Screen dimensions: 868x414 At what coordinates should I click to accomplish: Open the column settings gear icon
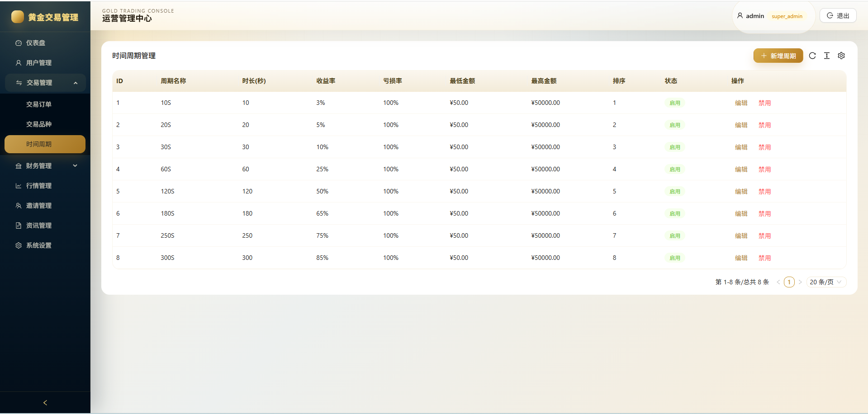pos(841,56)
